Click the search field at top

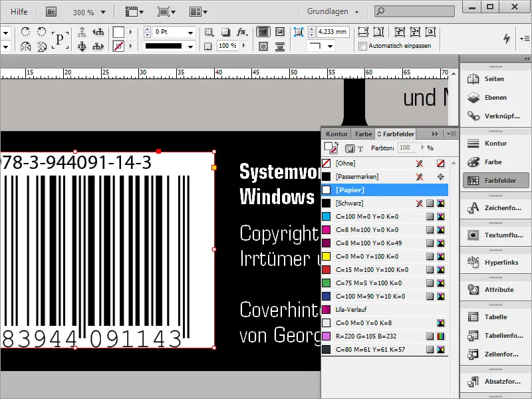click(414, 11)
